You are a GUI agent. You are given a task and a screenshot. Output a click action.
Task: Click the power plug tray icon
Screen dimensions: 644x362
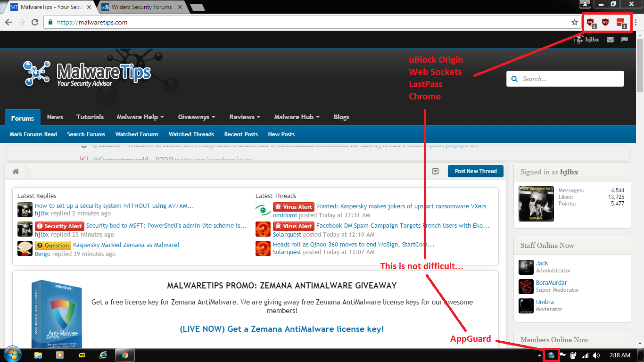tap(574, 355)
